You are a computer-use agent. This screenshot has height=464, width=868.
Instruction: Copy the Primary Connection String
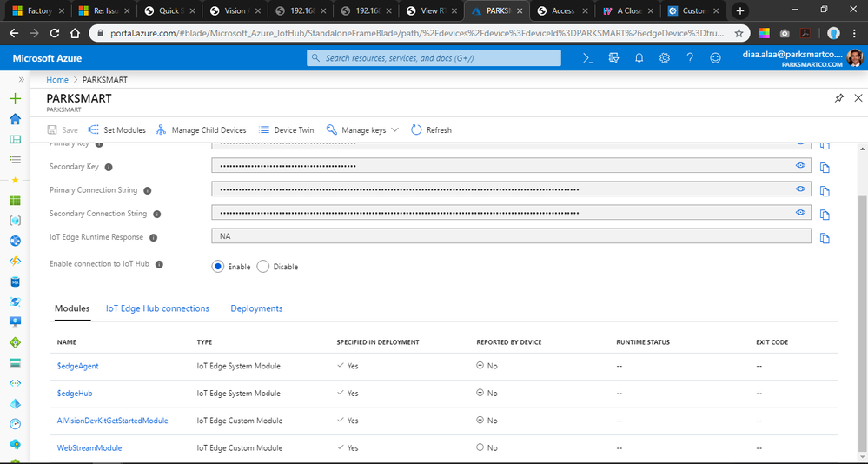pyautogui.click(x=825, y=190)
